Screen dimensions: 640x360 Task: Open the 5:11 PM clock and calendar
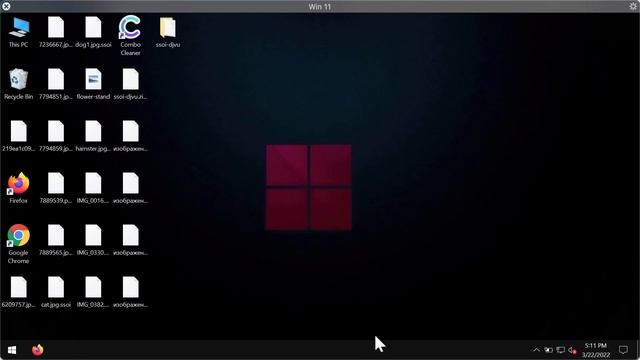tap(596, 350)
